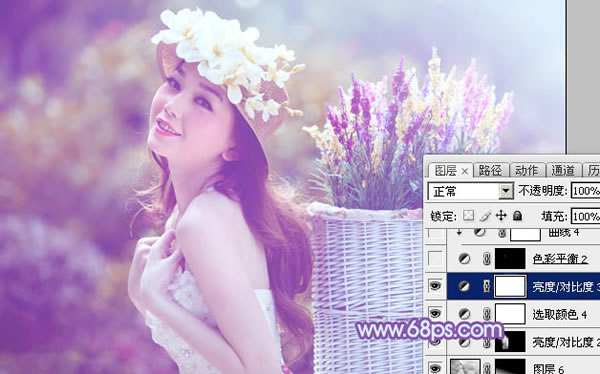
Task: Click mask link icon of 亮度/对比度 3
Action: (x=486, y=286)
